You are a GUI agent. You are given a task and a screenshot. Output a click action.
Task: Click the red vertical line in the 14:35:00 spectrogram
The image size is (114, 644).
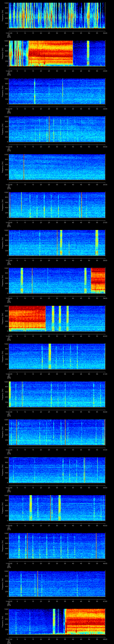(24, 167)
